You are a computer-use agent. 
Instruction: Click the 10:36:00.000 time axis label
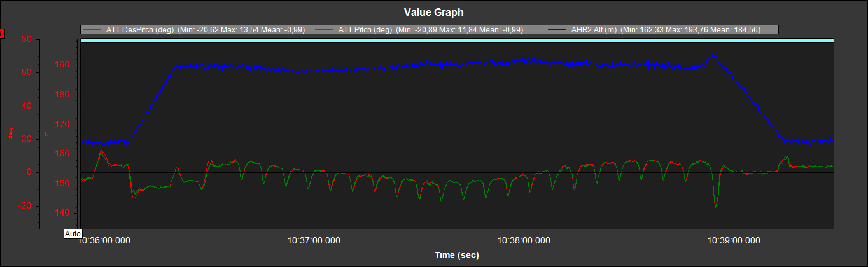pyautogui.click(x=104, y=240)
